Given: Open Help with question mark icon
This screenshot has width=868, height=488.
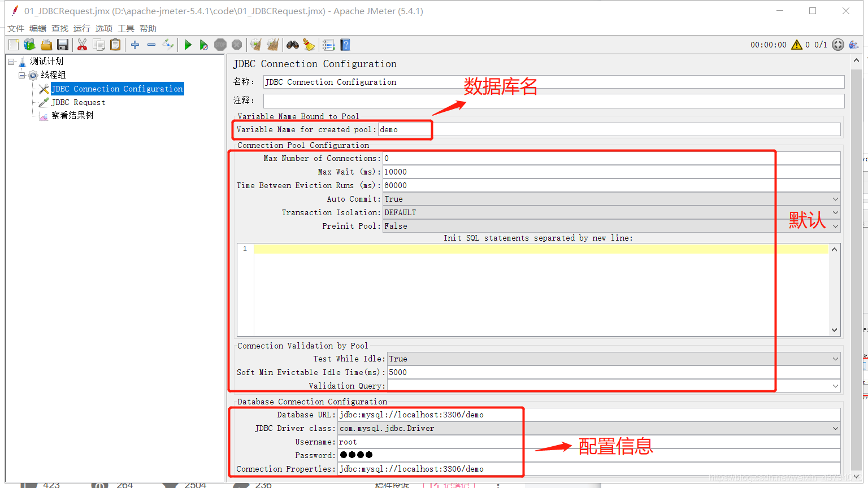Looking at the screenshot, I should (x=345, y=45).
